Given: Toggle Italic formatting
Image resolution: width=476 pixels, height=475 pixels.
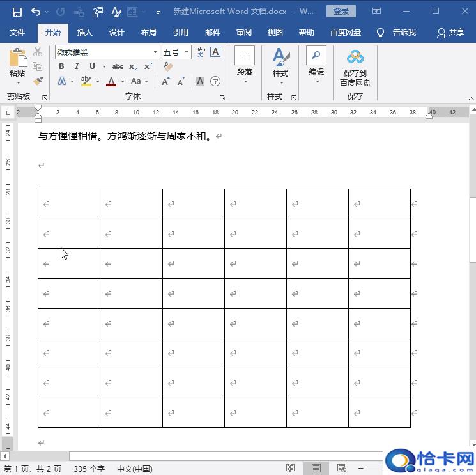Looking at the screenshot, I should point(77,66).
